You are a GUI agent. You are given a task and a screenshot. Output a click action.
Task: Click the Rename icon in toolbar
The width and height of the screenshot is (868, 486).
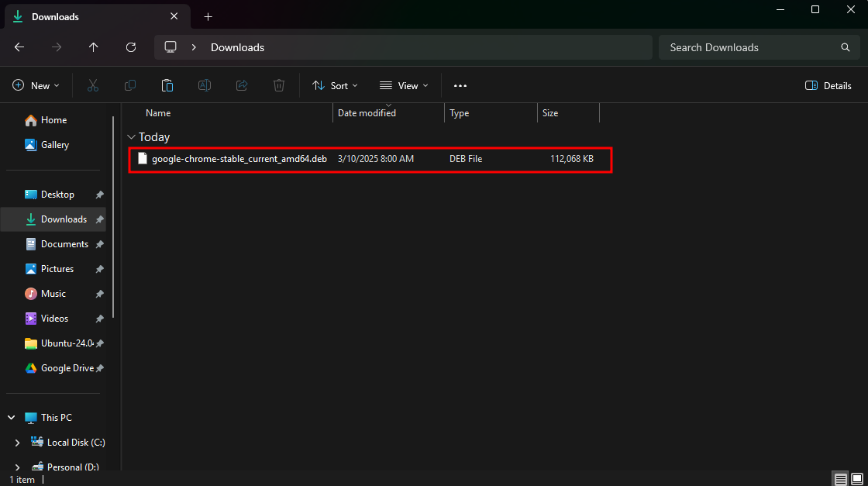(x=205, y=86)
